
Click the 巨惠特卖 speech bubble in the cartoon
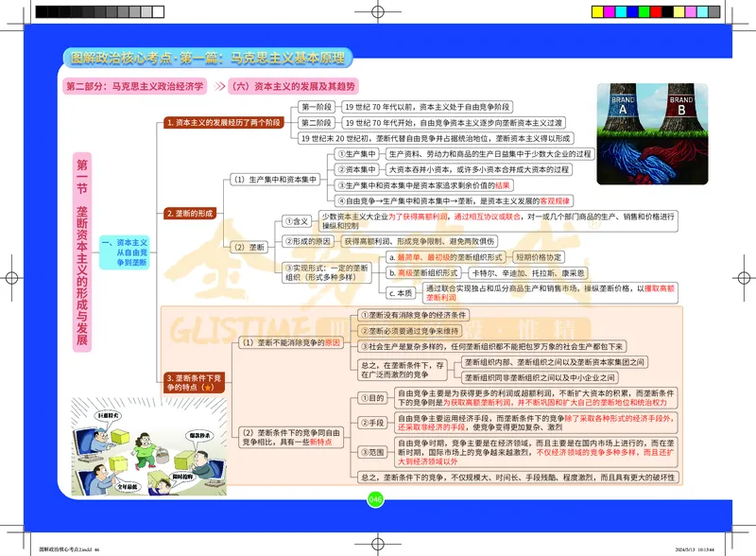[108, 415]
